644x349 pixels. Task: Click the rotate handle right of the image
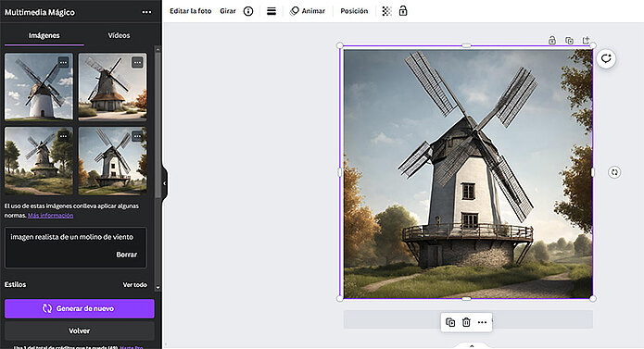[x=614, y=172]
